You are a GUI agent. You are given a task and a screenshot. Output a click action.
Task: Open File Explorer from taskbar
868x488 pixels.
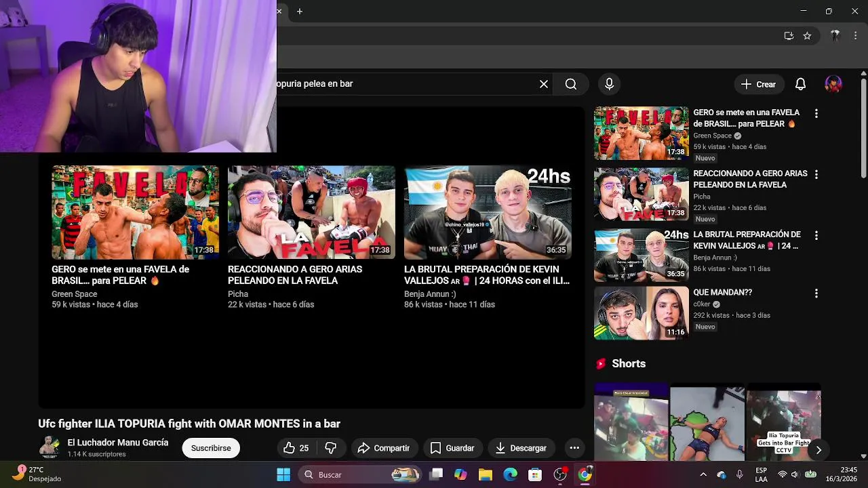click(x=486, y=474)
